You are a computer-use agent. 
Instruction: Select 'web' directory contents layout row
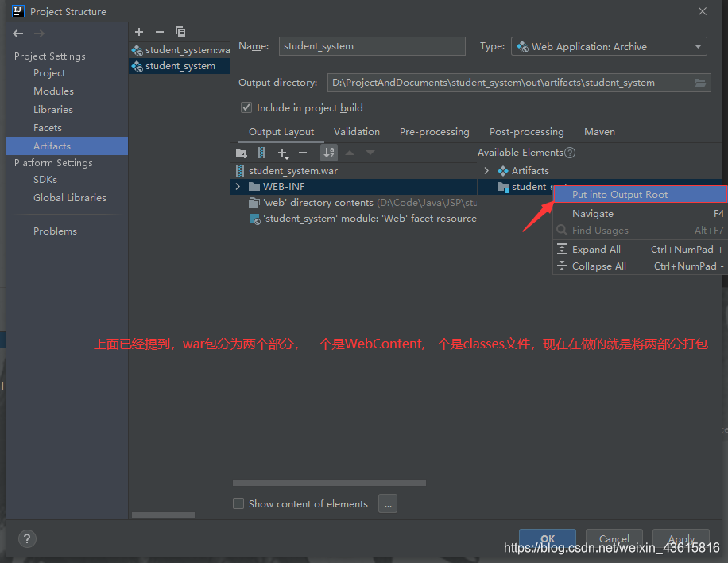(354, 203)
